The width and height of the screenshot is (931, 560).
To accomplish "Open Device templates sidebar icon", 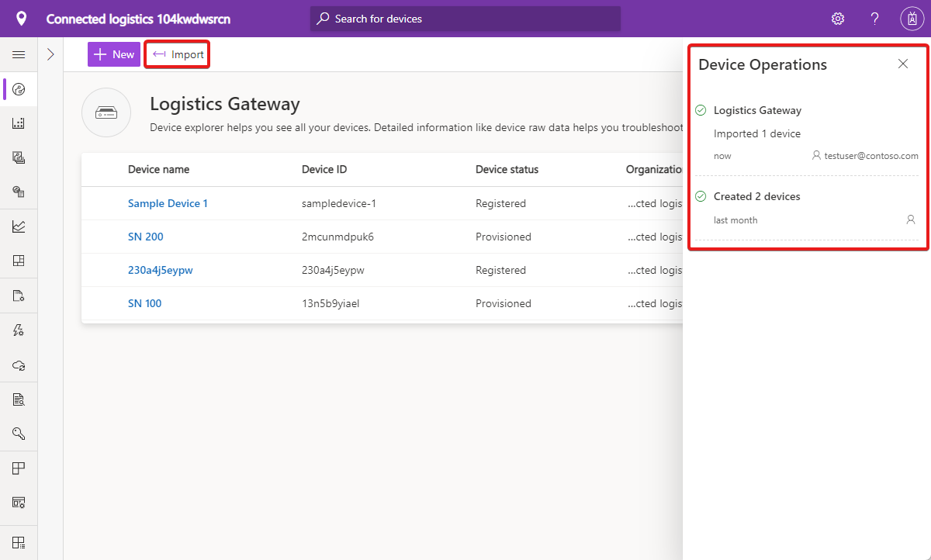I will [x=19, y=157].
